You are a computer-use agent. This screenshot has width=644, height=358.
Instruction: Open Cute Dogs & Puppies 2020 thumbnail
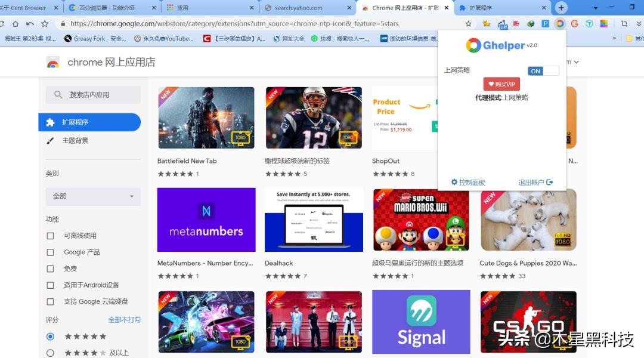528,220
